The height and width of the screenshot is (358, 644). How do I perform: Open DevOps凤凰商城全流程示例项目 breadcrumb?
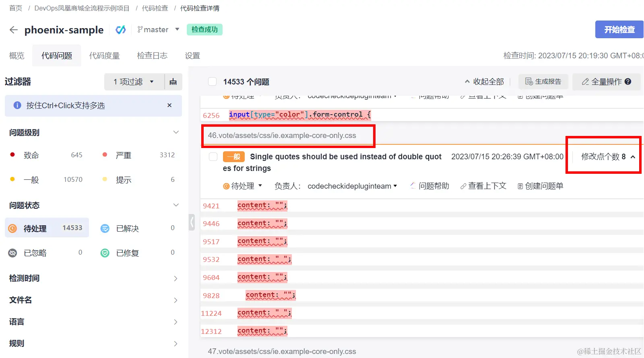82,8
